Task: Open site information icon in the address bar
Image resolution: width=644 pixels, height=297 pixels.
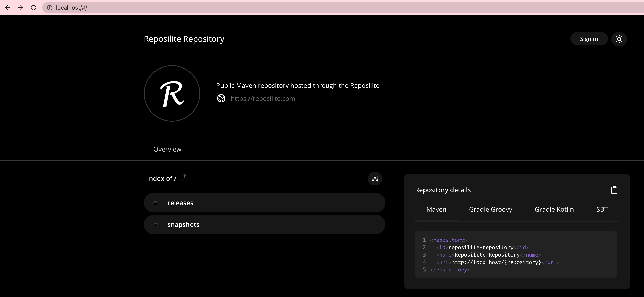Action: coord(49,7)
